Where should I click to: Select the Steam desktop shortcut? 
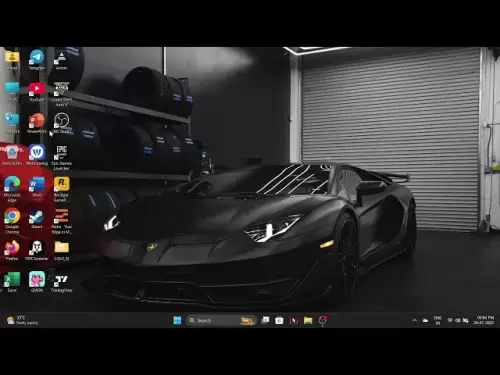pos(37,219)
